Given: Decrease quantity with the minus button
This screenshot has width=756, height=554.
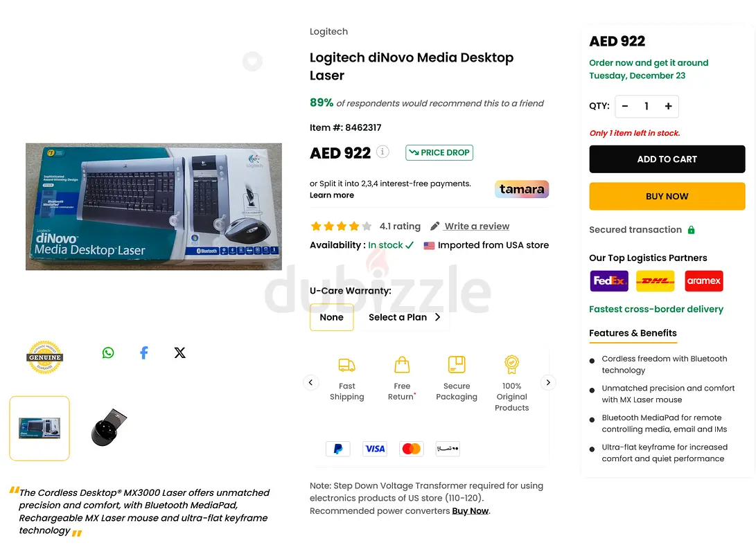Looking at the screenshot, I should [625, 106].
